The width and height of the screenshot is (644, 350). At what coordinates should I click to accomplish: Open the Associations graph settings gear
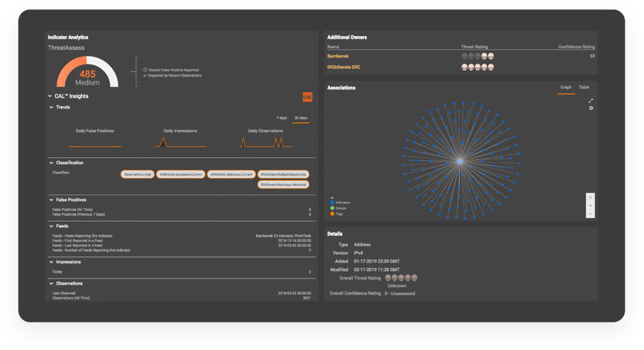(x=591, y=108)
